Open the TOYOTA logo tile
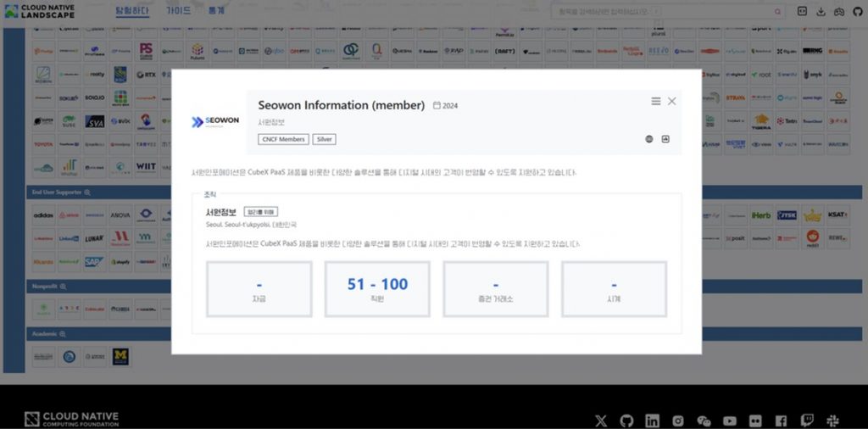The height and width of the screenshot is (429, 868). coord(43,144)
